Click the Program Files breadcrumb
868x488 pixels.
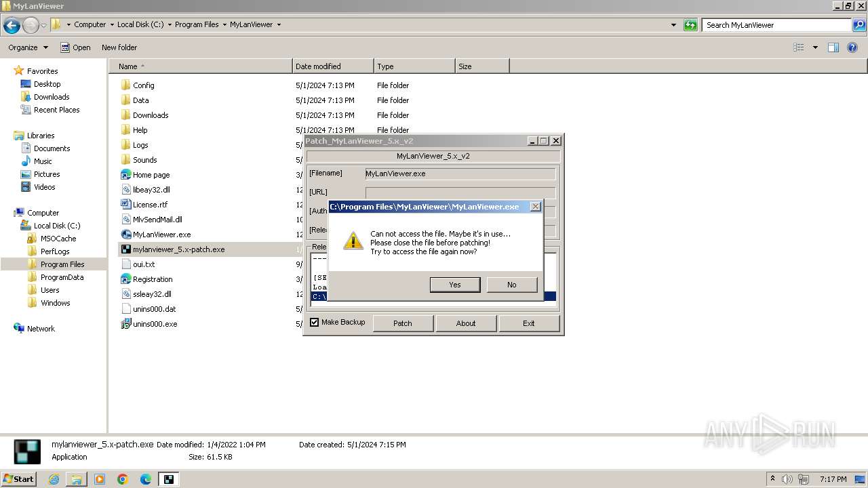pyautogui.click(x=197, y=24)
